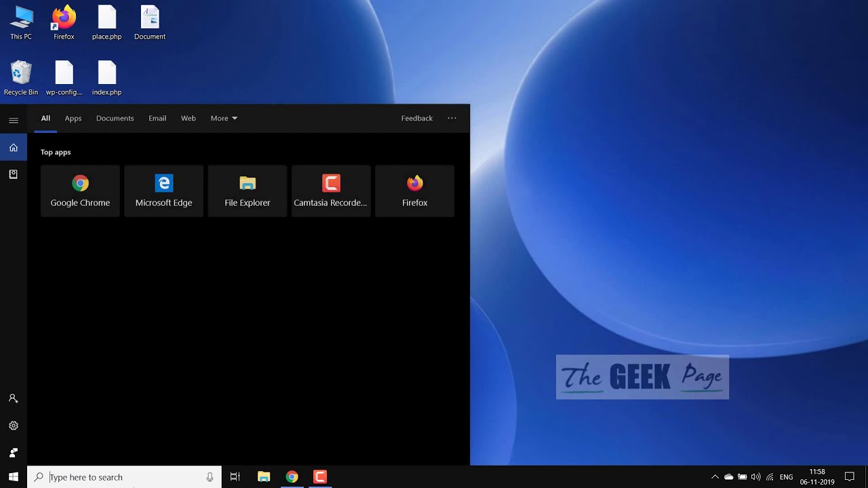Open This PC desktop icon
Viewport: 868px width, 488px height.
click(x=21, y=22)
